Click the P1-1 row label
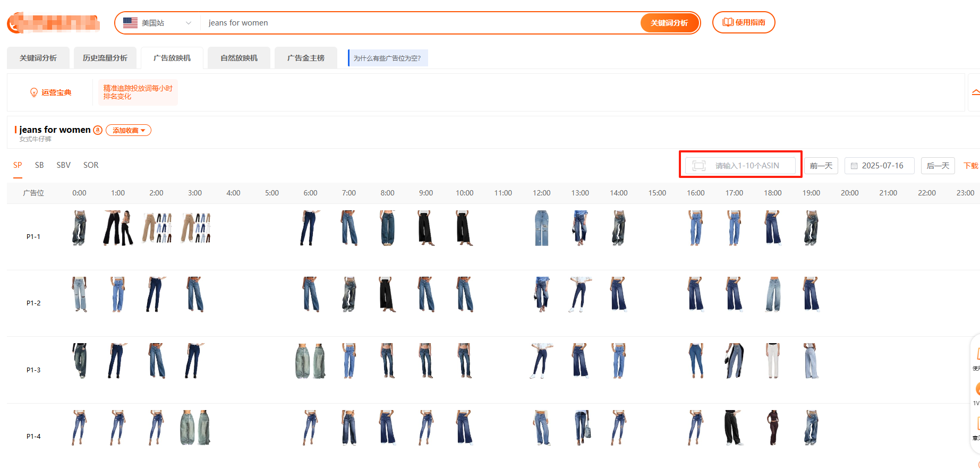The image size is (980, 469). pyautogui.click(x=33, y=237)
